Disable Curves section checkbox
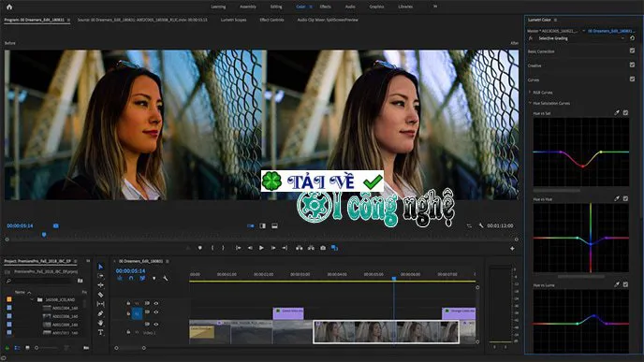Viewport: 644px width, 362px height. [632, 79]
